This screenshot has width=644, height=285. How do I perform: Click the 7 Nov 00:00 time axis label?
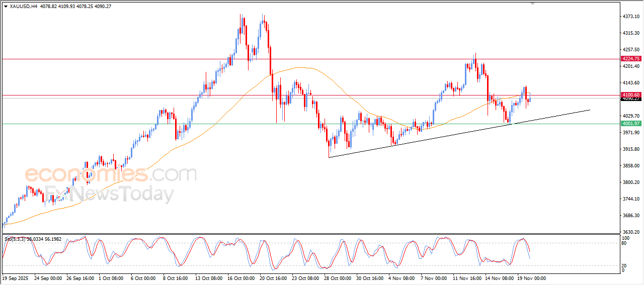click(x=433, y=278)
